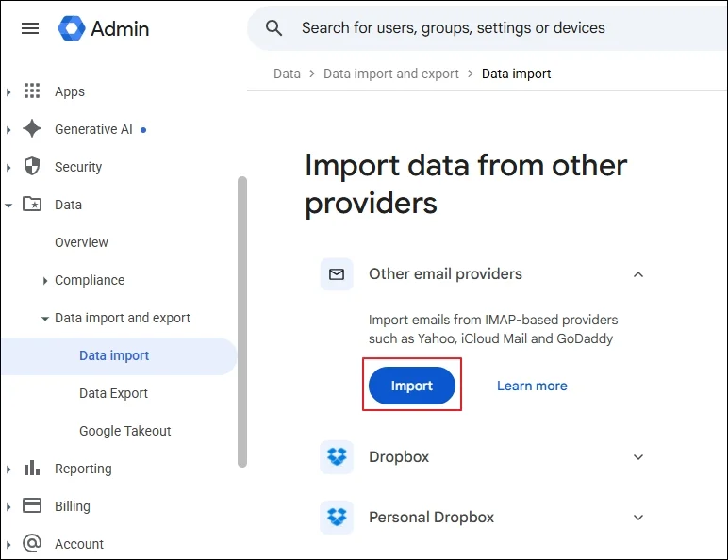The image size is (728, 560).
Task: Expand the Personal Dropbox chevron
Action: pyautogui.click(x=638, y=517)
